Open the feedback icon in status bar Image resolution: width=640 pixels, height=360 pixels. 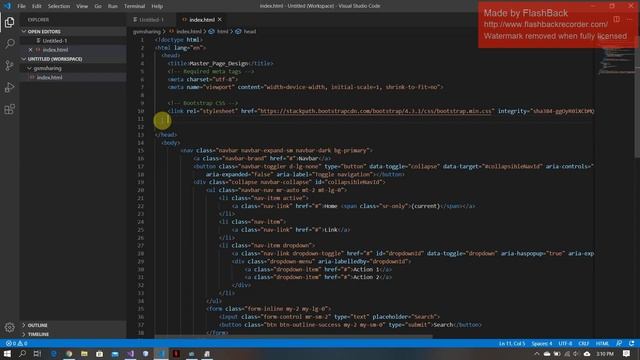point(619,344)
